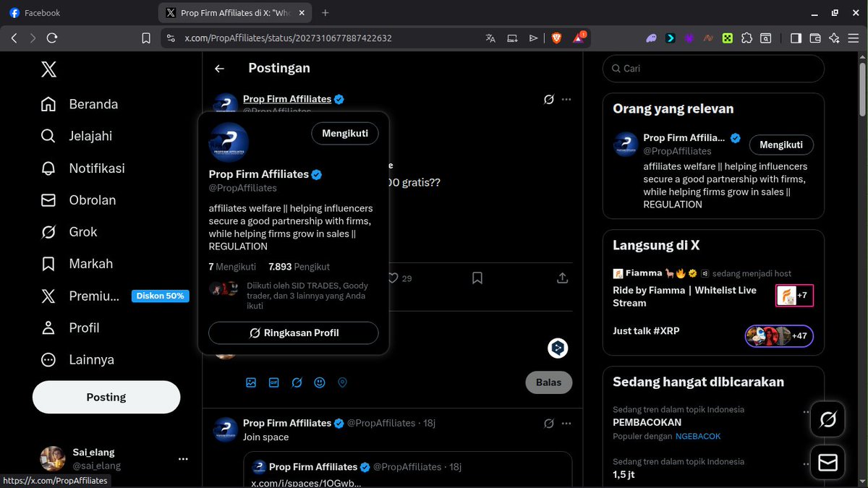
Task: Click Mengikuti button in the hover card
Action: coord(345,133)
